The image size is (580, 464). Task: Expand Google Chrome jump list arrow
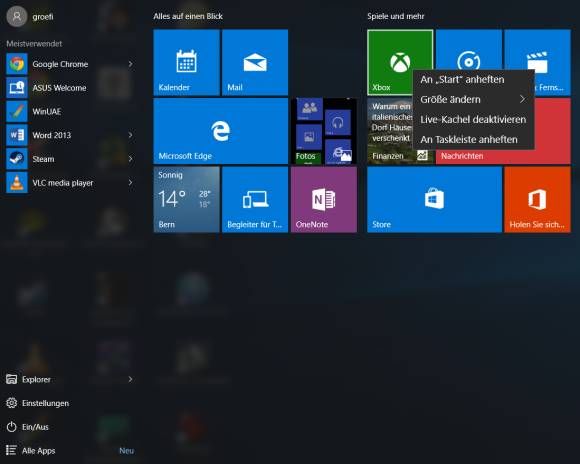[x=130, y=64]
